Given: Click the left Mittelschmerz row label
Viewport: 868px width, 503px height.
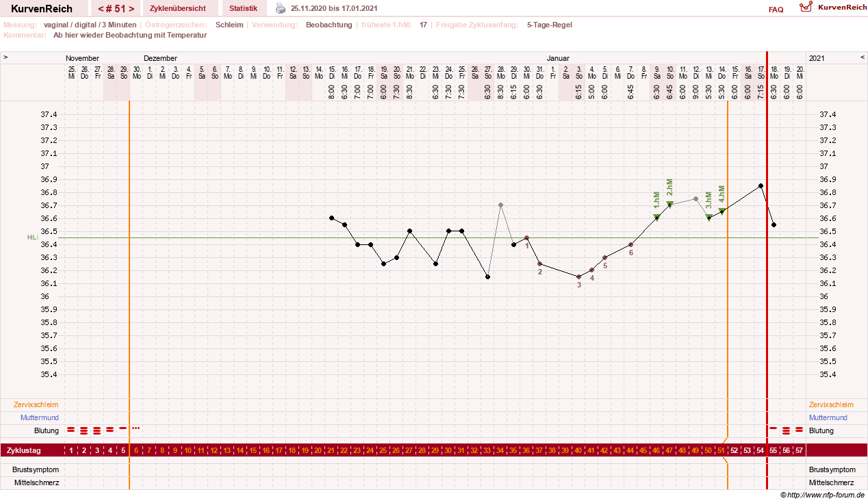Looking at the screenshot, I should (37, 482).
